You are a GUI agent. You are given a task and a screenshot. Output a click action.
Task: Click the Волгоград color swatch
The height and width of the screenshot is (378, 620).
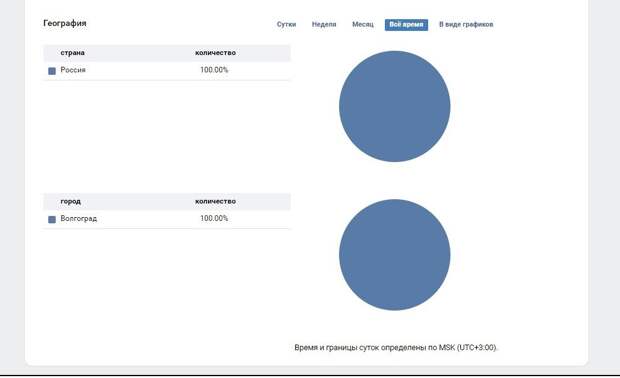coord(52,219)
